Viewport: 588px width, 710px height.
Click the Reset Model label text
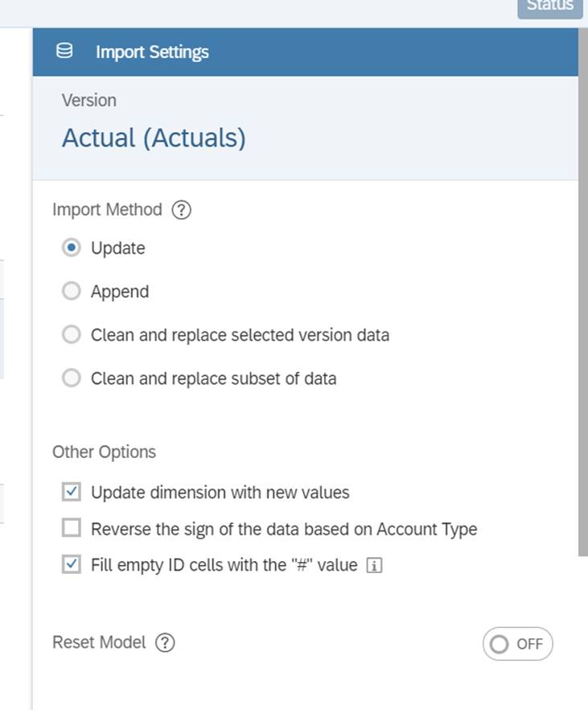pos(99,642)
